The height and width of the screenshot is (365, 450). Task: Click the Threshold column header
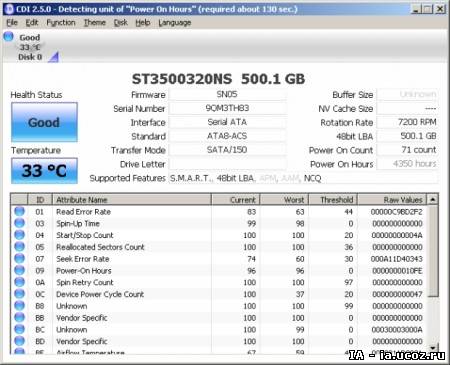point(333,200)
